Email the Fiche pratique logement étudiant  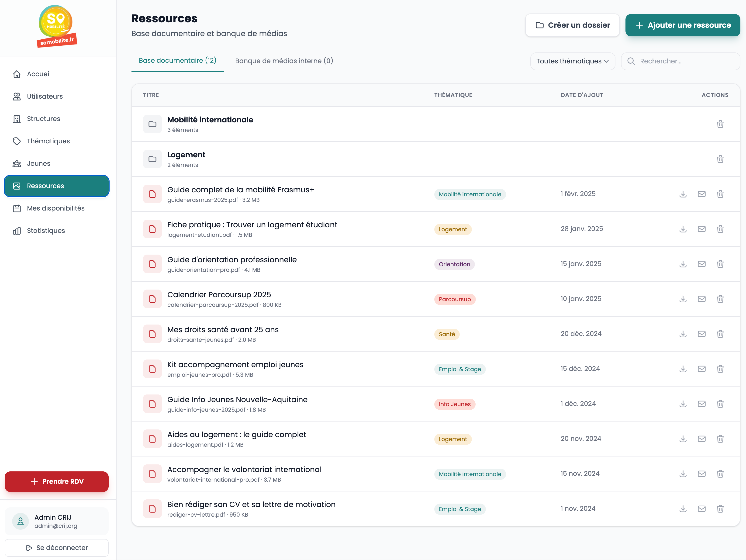[701, 229]
